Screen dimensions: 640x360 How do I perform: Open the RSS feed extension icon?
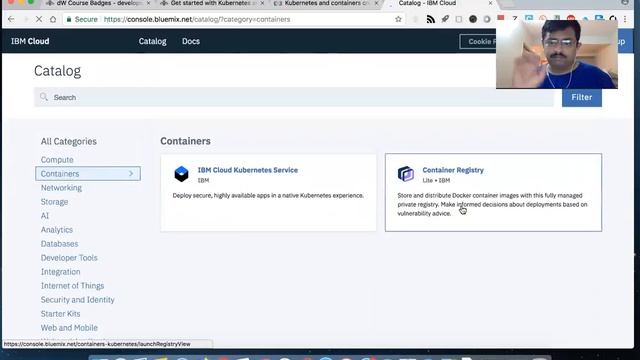click(x=431, y=19)
